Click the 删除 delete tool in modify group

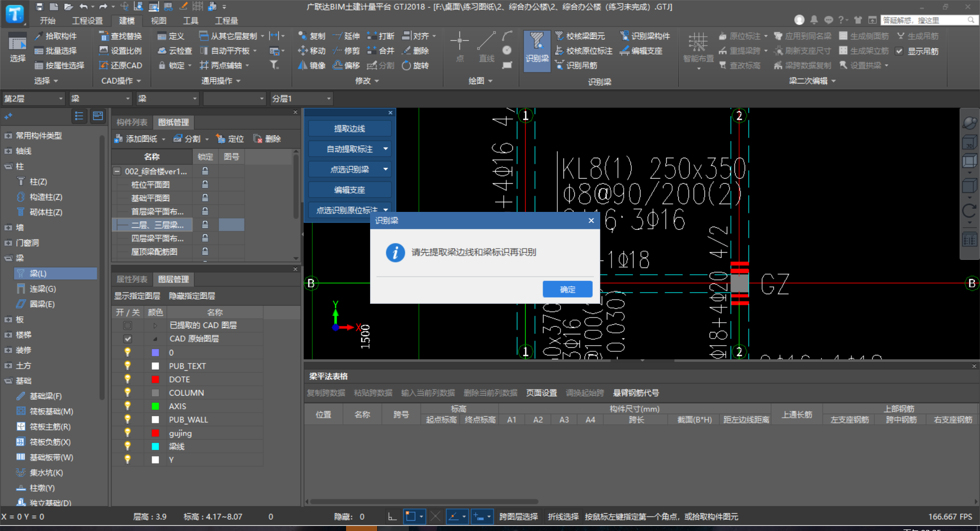[415, 51]
